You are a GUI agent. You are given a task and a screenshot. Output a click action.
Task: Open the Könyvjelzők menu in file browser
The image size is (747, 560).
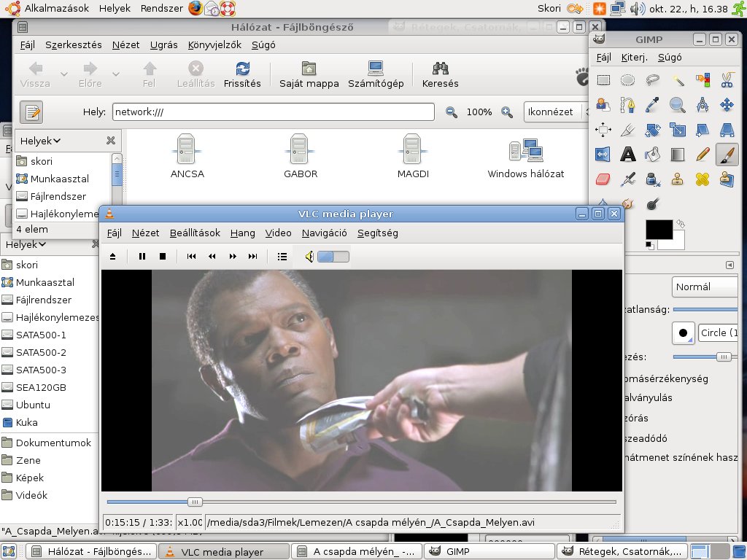click(x=214, y=44)
